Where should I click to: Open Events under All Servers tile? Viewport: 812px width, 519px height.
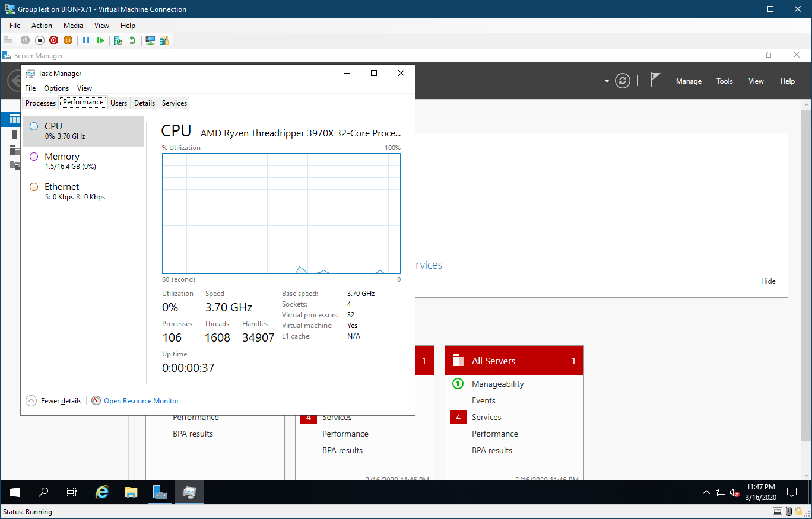click(484, 400)
